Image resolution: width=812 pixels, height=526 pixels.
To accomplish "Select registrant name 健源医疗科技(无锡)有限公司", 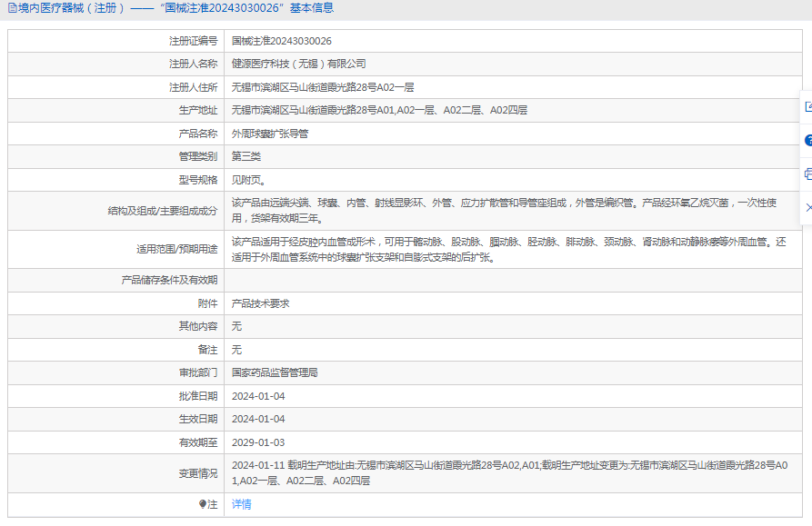I will point(299,64).
